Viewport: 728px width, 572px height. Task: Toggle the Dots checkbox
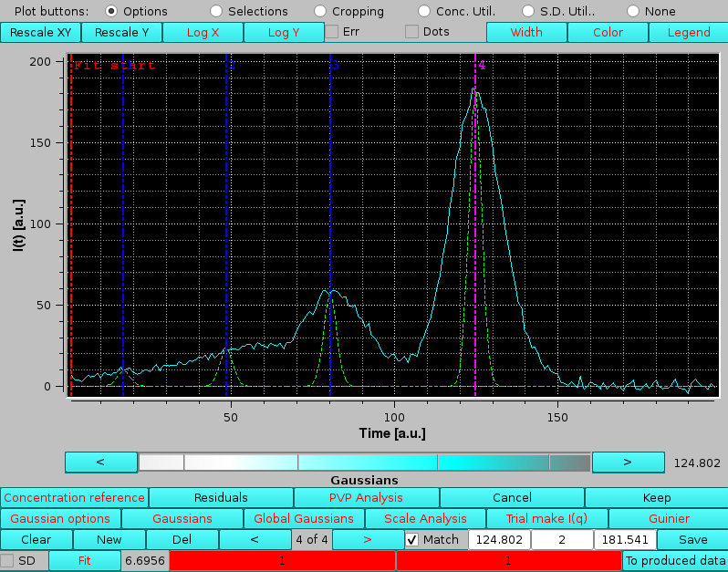pyautogui.click(x=412, y=32)
